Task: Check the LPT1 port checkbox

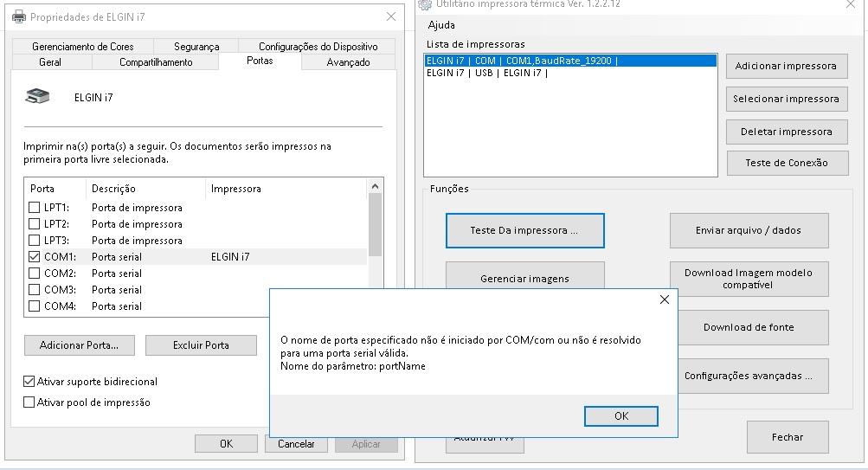Action: pos(35,207)
